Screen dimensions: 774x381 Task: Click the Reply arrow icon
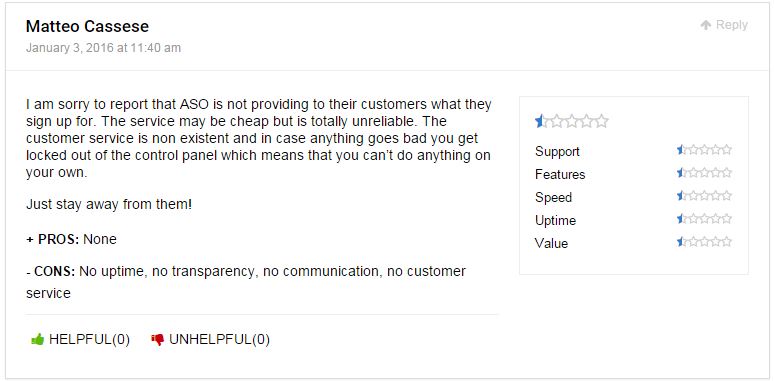pos(706,25)
